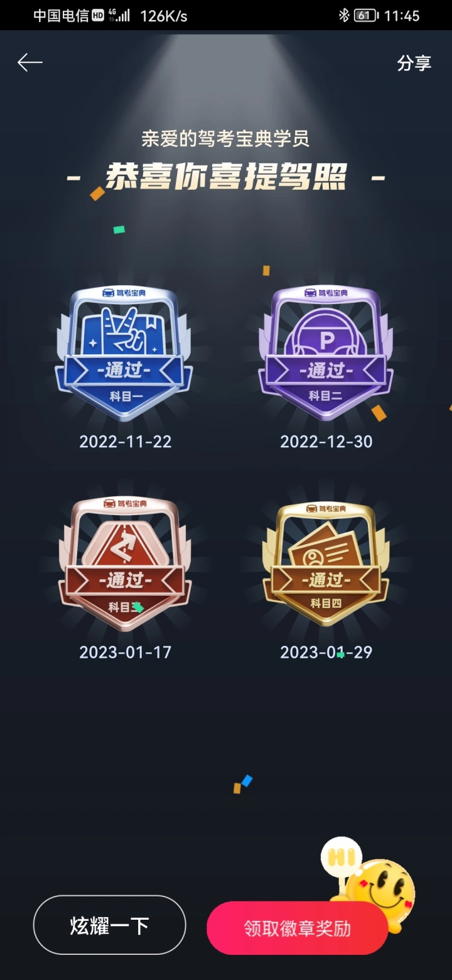Tap the date 2023-01-29 under 科目四

point(326,652)
